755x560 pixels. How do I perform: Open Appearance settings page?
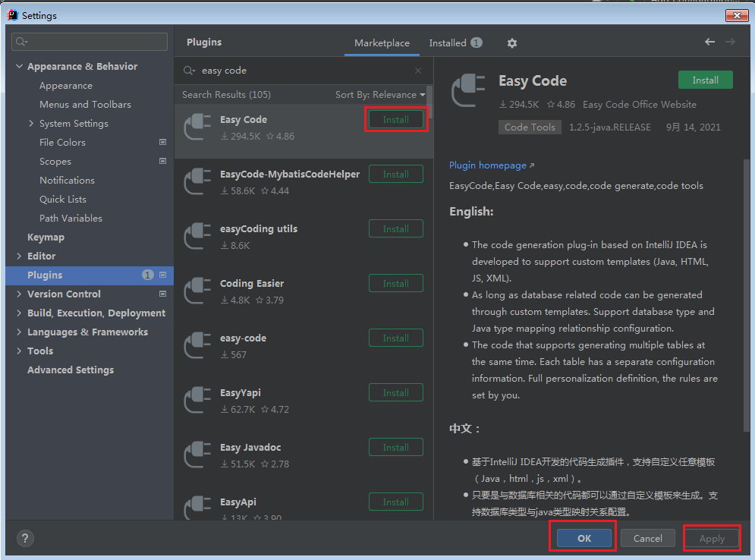[66, 86]
